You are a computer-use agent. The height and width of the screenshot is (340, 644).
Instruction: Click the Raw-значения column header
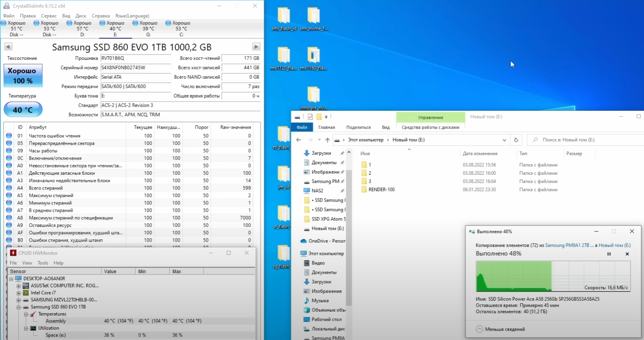232,127
